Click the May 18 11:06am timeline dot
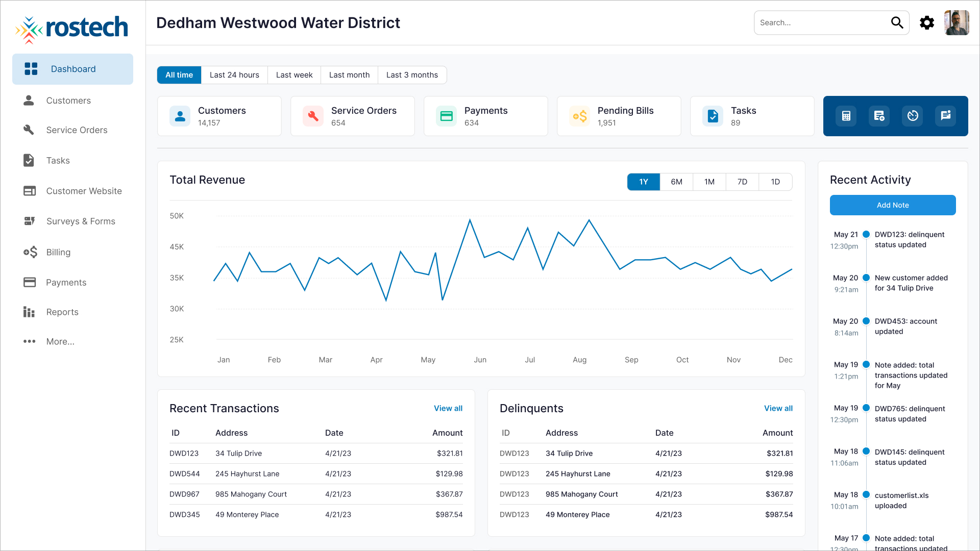 coord(866,452)
